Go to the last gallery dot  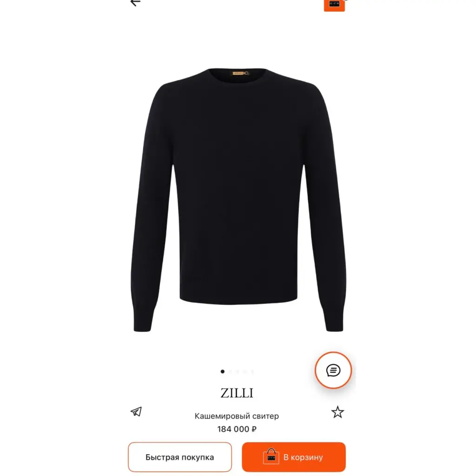click(252, 371)
